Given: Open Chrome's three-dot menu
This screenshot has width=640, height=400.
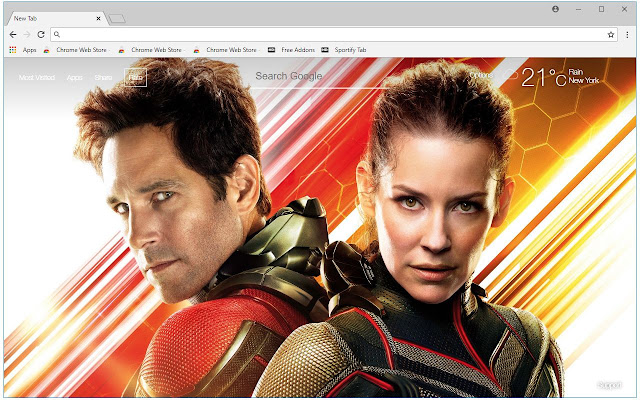Looking at the screenshot, I should click(x=627, y=35).
